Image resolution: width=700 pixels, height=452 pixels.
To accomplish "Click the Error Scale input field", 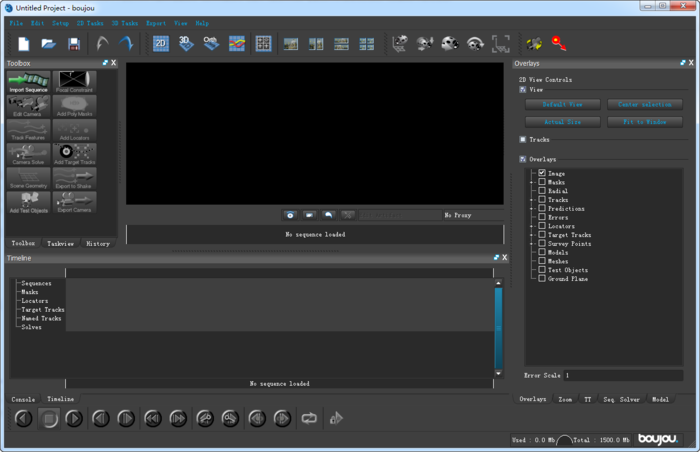I will pyautogui.click(x=624, y=375).
